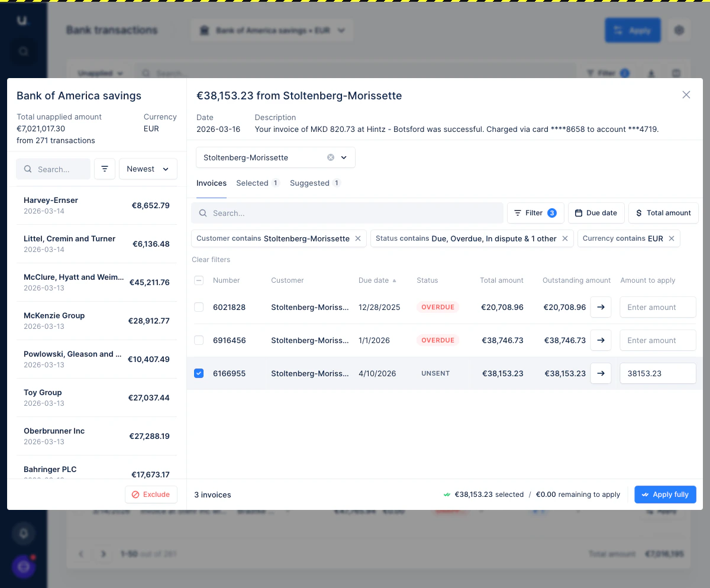Switch to the Selected tab
Viewport: 710px width, 588px height.
258,183
